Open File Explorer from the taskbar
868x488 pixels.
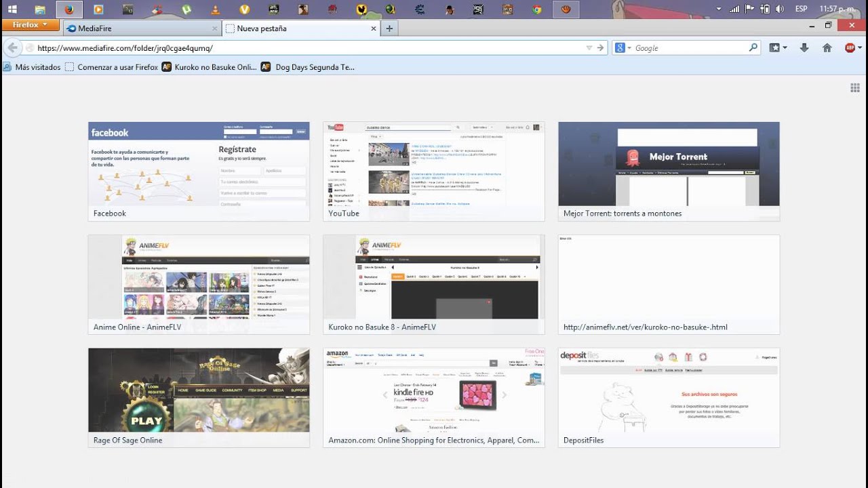(x=40, y=9)
